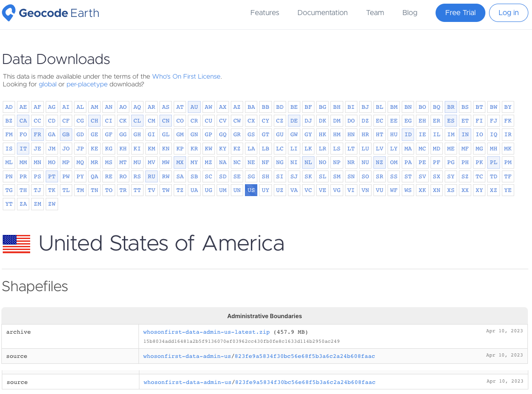Select the PT country code
This screenshot has width=532, height=394.
(52, 176)
